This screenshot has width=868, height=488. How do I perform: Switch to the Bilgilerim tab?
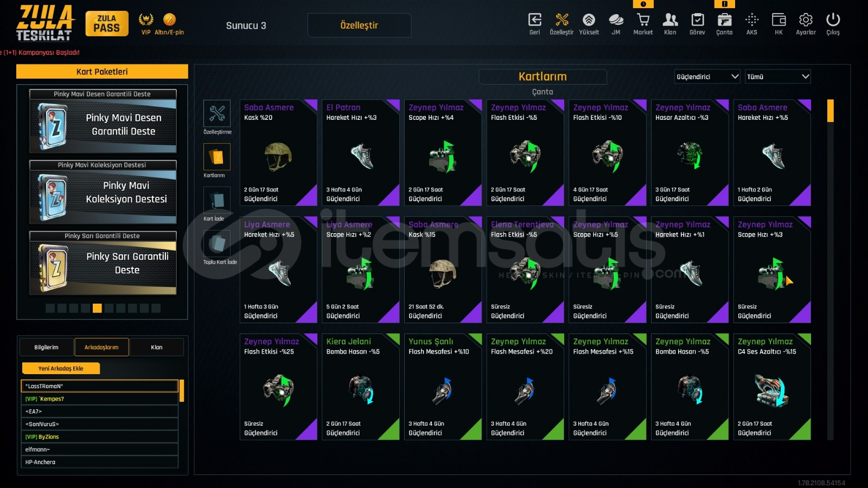pyautogui.click(x=46, y=347)
